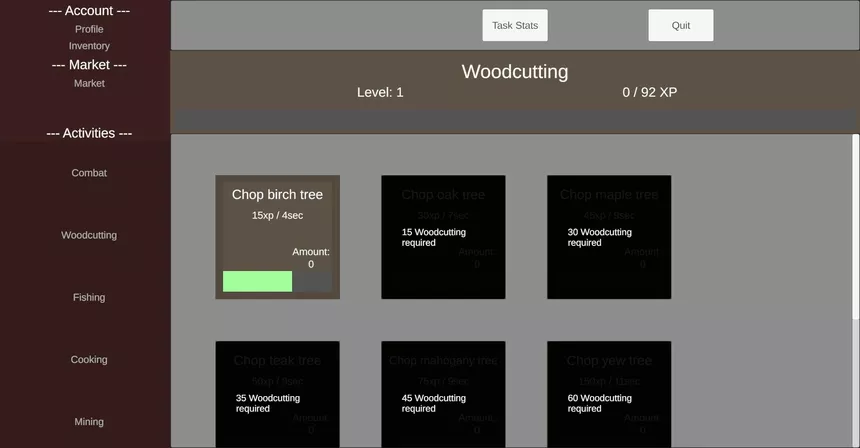
Task: Open the Profile page
Action: click(89, 29)
